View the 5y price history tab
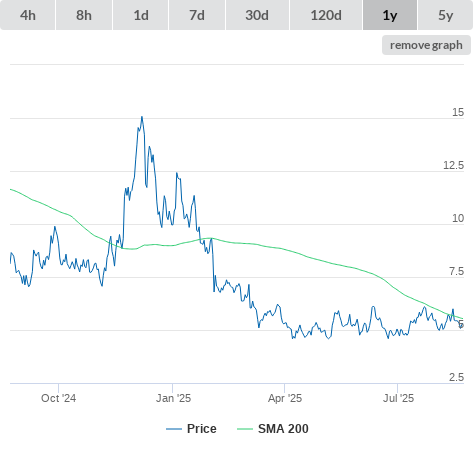Screen dimensions: 474x455 pyautogui.click(x=445, y=15)
